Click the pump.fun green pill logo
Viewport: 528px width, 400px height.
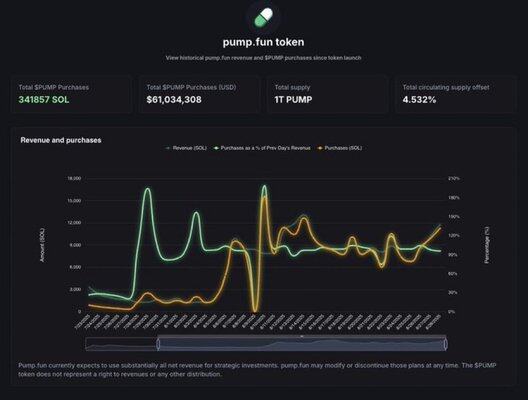point(264,17)
